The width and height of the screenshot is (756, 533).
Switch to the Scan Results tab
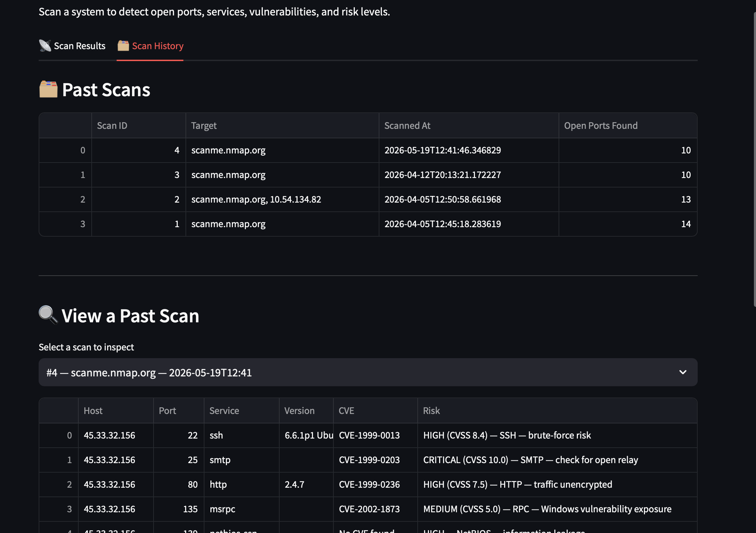72,46
